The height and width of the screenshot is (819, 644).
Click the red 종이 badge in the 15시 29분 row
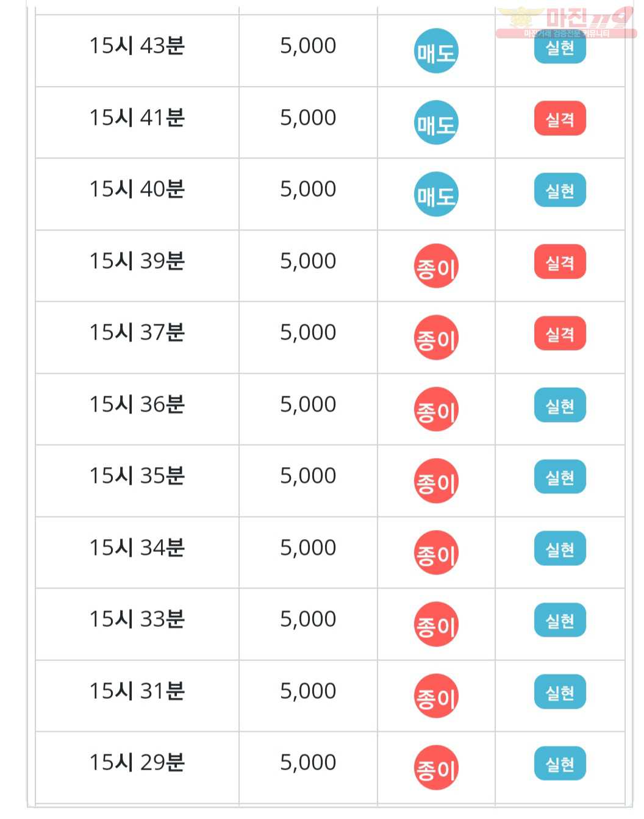(x=436, y=768)
